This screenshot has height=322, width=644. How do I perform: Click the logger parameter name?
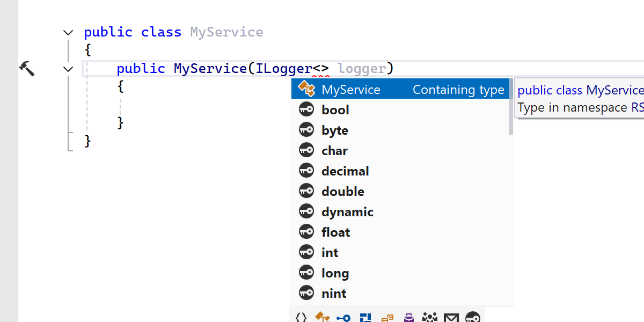click(x=362, y=69)
